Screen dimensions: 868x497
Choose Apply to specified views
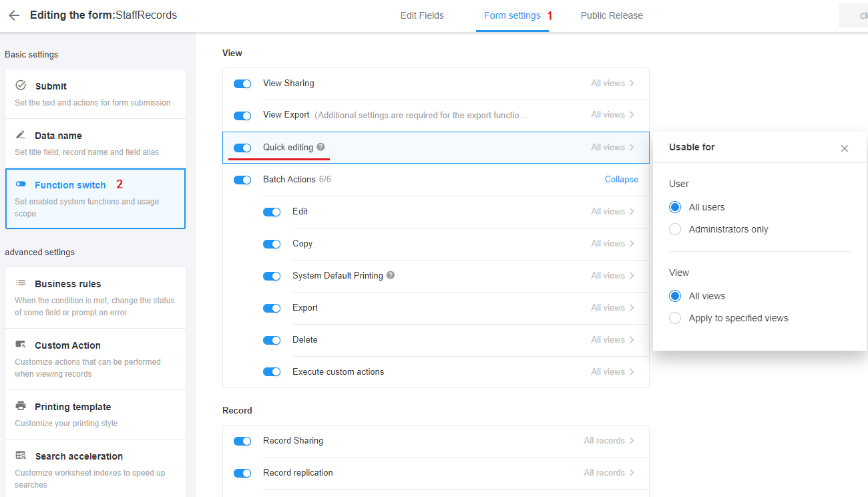point(675,318)
